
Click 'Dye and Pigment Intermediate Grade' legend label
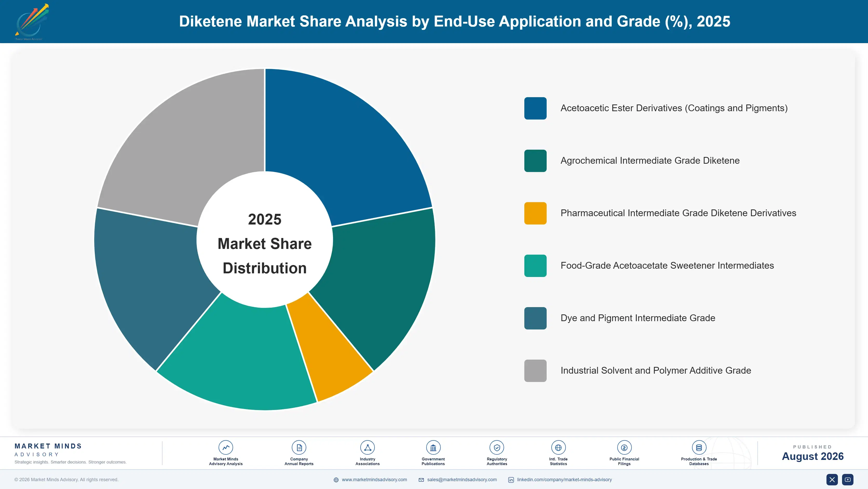pyautogui.click(x=638, y=318)
